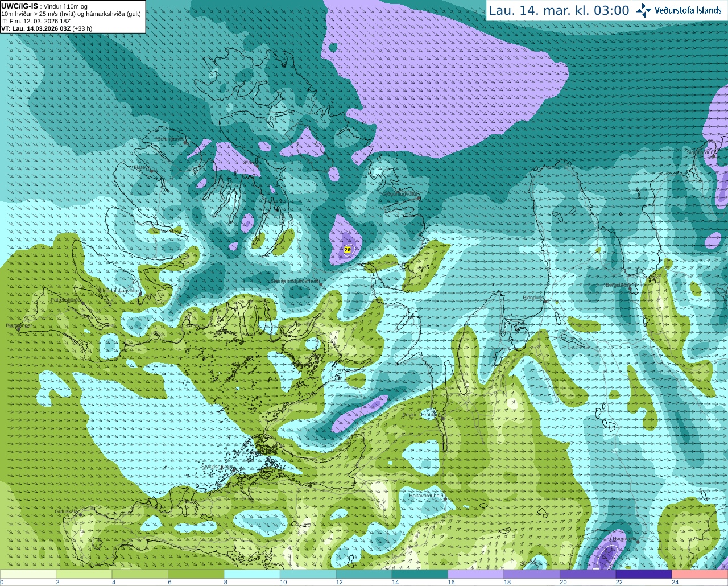Select the 0–2 m/s legend swatch
Screen dimensions: 728x586
click(x=28, y=574)
